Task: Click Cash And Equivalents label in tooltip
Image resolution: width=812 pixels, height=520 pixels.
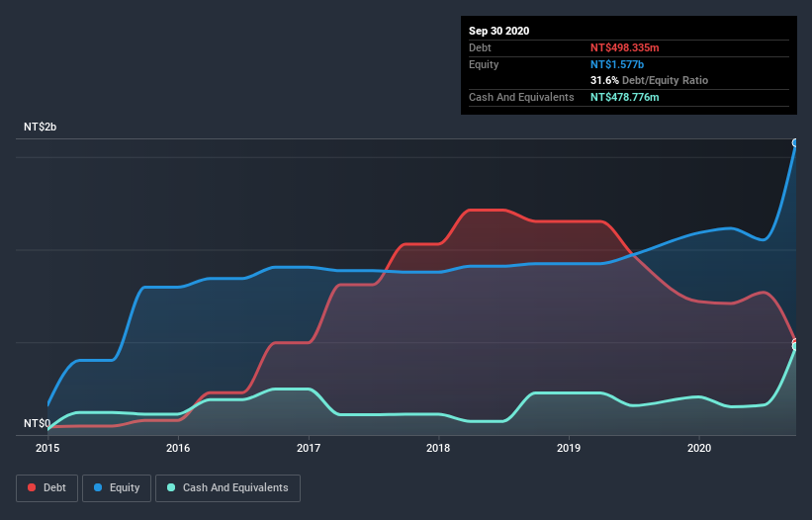Action: pyautogui.click(x=521, y=97)
